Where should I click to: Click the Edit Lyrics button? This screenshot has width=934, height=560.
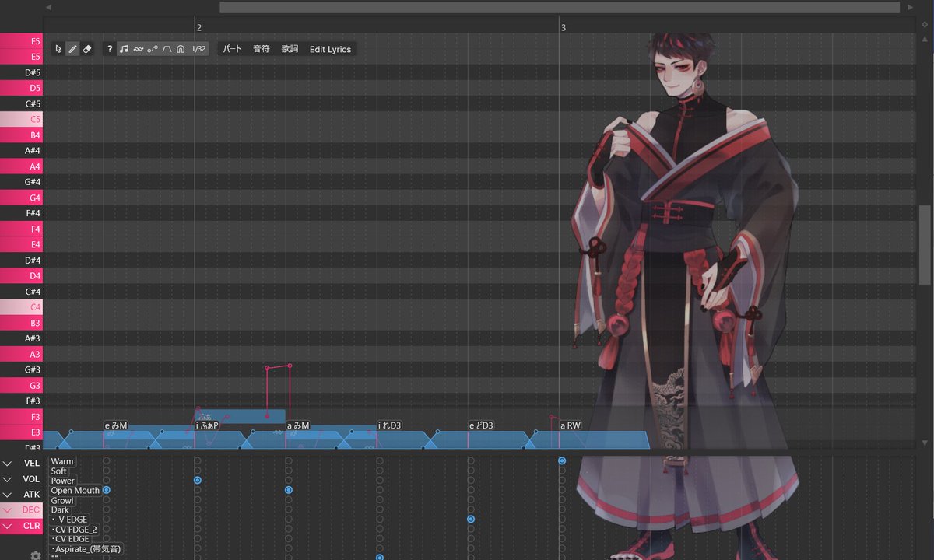[x=330, y=49]
